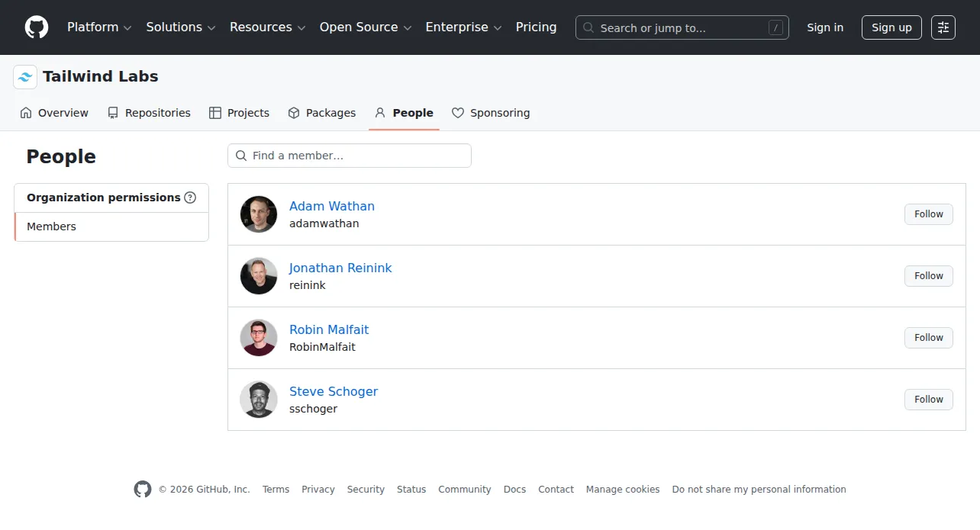The image size is (980, 530).
Task: Click the People page heading
Action: [61, 156]
